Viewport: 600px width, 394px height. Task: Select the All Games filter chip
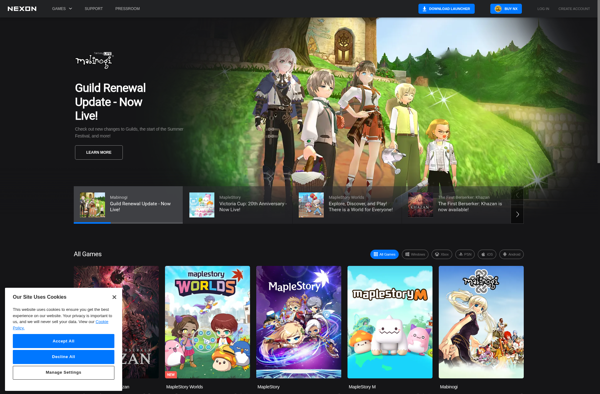384,254
